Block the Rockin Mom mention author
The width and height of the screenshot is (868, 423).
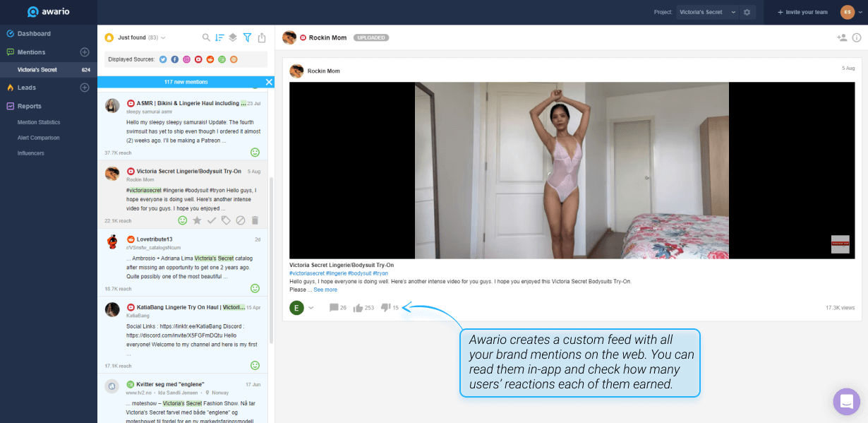click(240, 220)
